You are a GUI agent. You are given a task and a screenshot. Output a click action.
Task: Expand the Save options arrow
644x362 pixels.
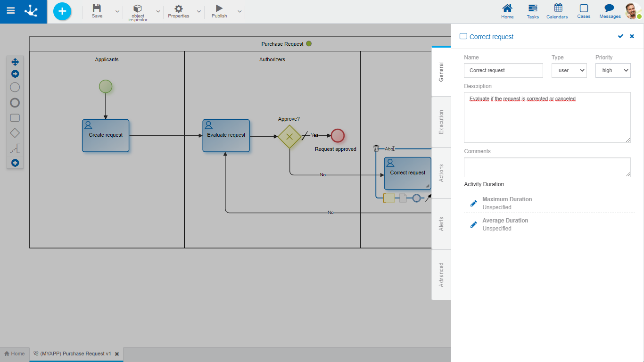pyautogui.click(x=117, y=12)
